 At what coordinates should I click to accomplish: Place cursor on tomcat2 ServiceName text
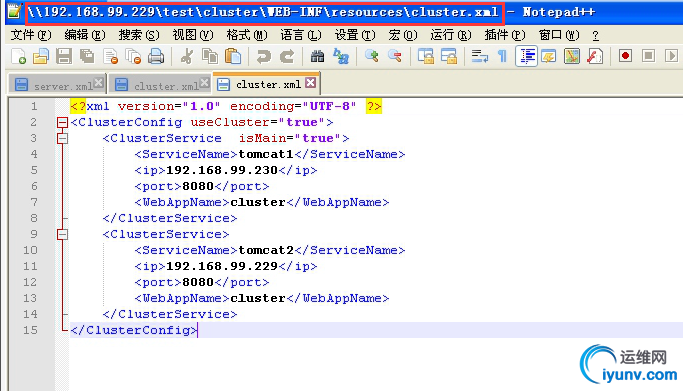tap(266, 250)
